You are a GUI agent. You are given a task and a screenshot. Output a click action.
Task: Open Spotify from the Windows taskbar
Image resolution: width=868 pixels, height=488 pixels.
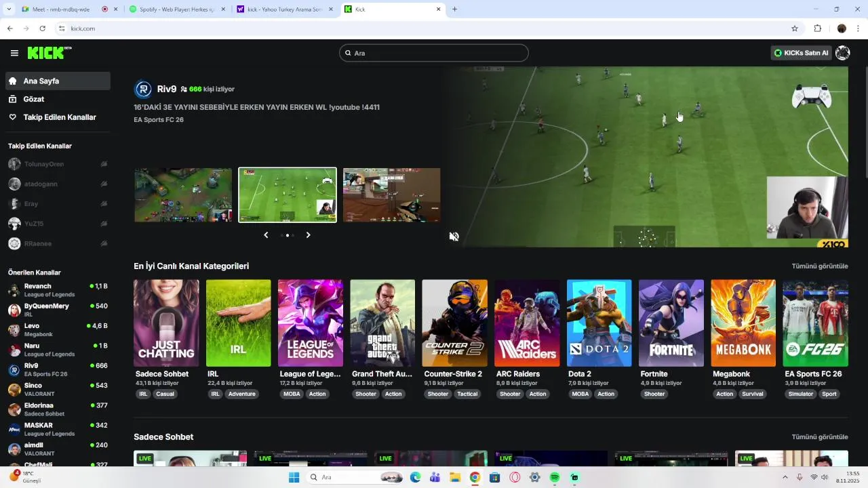(555, 477)
